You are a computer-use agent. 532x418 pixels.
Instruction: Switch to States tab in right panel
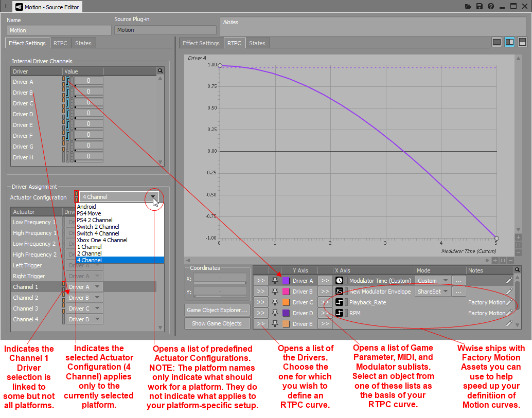(x=257, y=43)
